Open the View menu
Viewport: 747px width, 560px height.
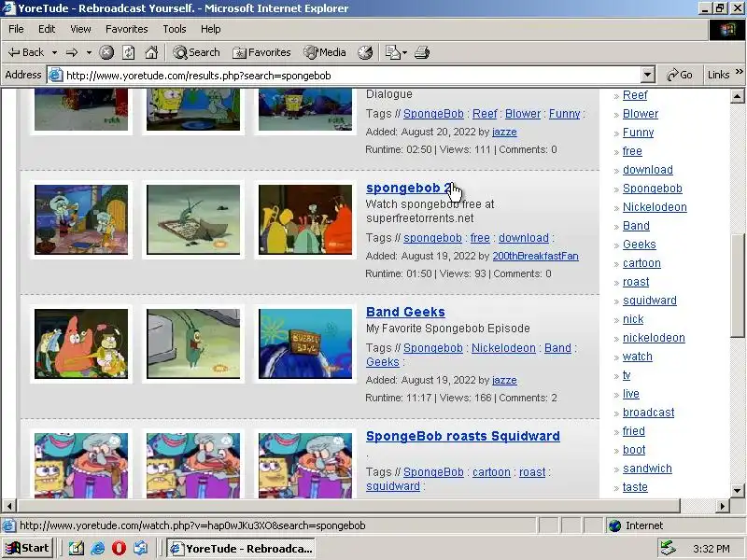80,29
